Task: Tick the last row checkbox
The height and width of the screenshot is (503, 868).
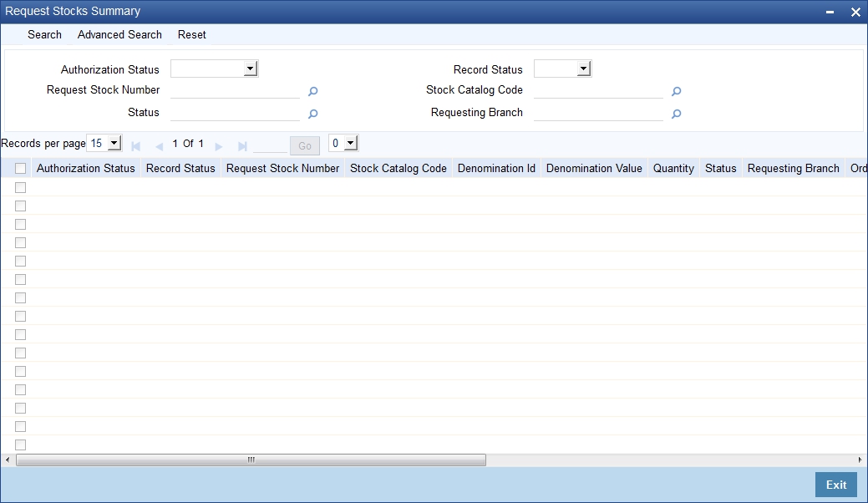Action: click(21, 445)
